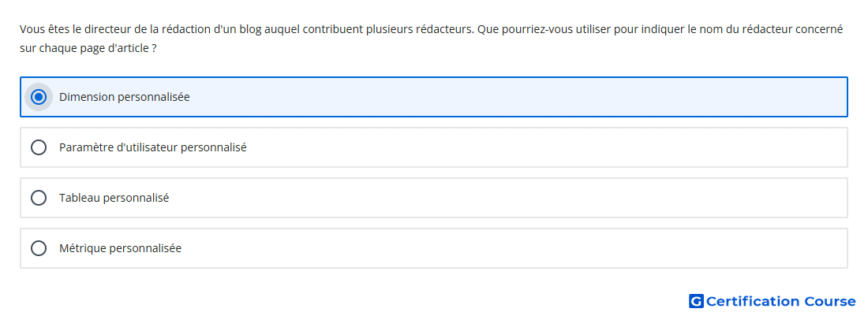The image size is (868, 316).
Task: Click the word blog in the question
Action: [x=252, y=29]
